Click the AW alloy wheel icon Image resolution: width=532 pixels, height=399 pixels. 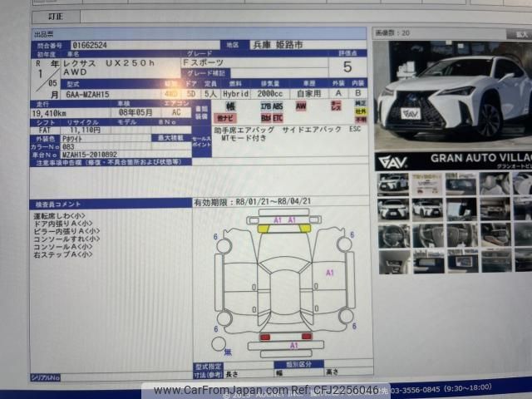[x=301, y=106]
